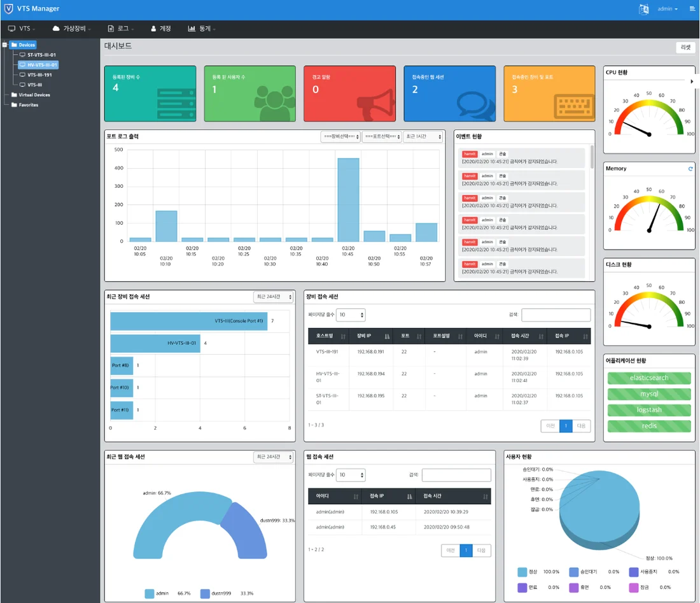
Task: Click the elasticsearch status bar
Action: pos(649,378)
